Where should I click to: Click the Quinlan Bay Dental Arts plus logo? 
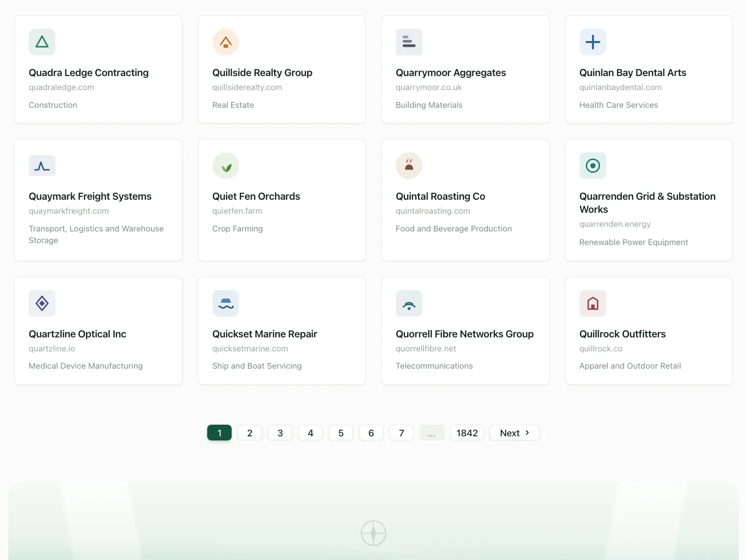[x=593, y=42]
